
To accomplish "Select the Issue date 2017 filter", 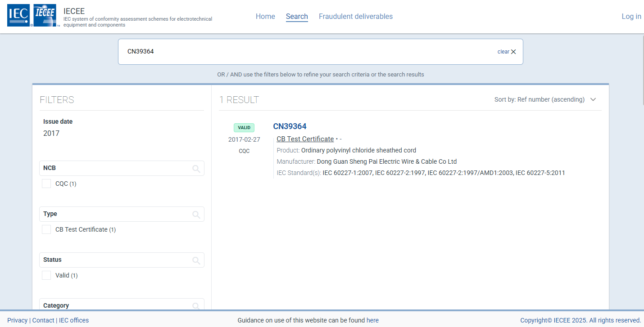I will point(51,134).
